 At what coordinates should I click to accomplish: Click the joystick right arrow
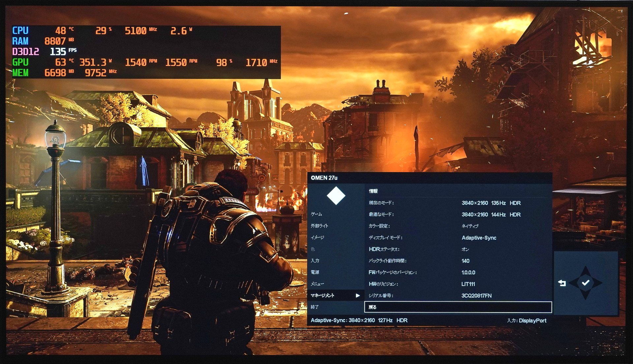click(598, 283)
